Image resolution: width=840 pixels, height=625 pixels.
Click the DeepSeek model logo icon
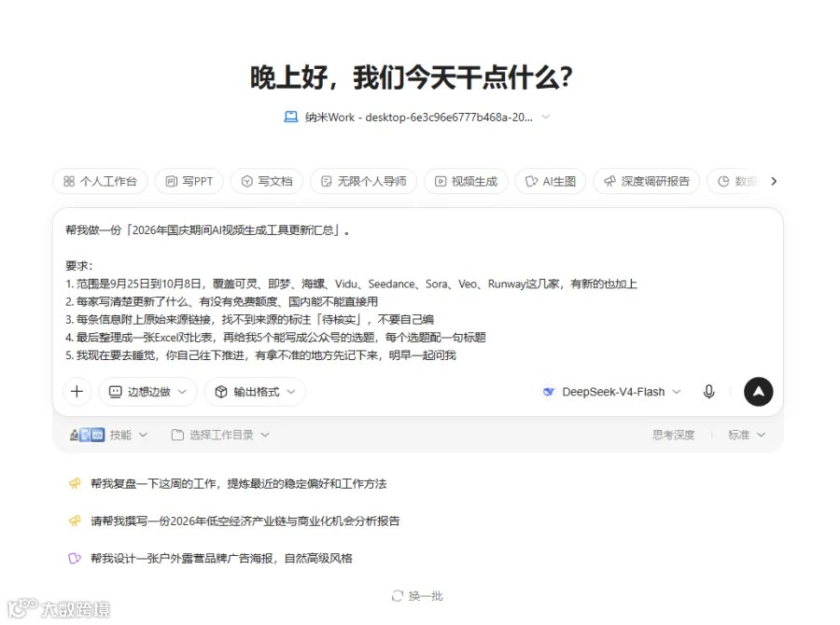[x=549, y=392]
